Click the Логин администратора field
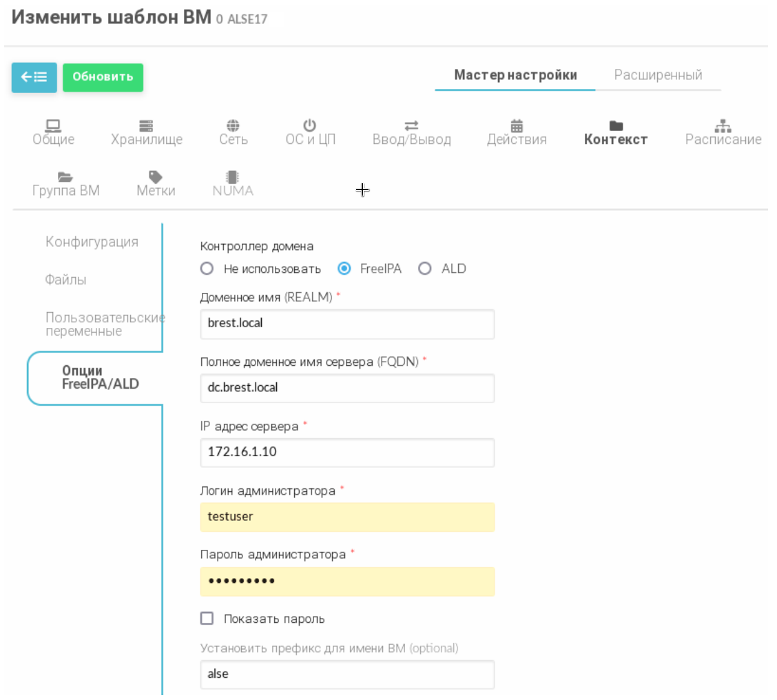777x700 pixels. pos(347,517)
